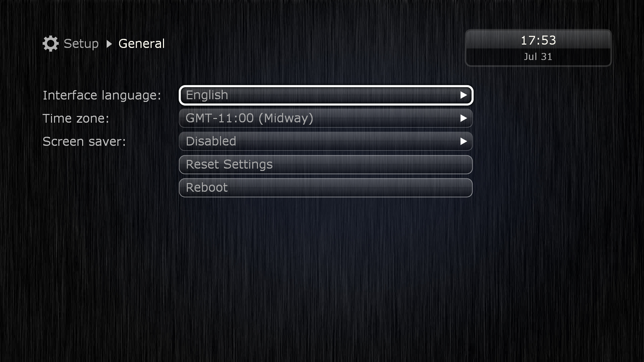The width and height of the screenshot is (644, 362).
Task: Click the arrow icon on the Disabled screen saver row
Action: (464, 141)
